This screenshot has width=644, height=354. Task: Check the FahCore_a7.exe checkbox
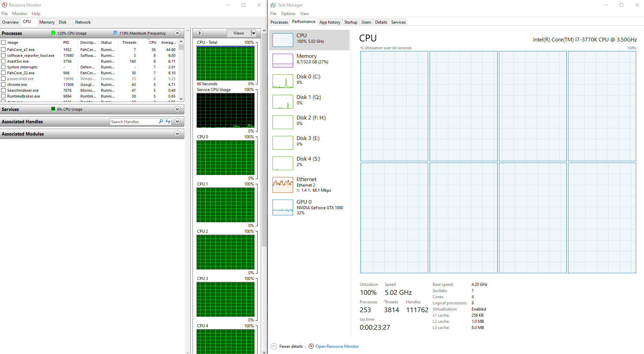tap(3, 50)
